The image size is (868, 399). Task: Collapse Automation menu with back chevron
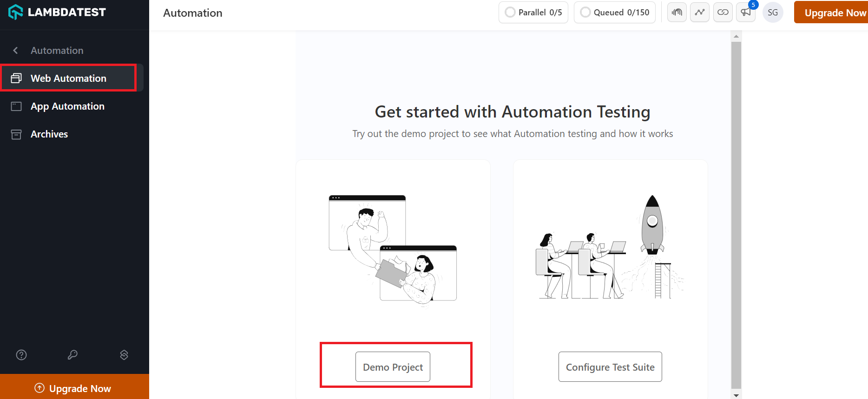(16, 50)
